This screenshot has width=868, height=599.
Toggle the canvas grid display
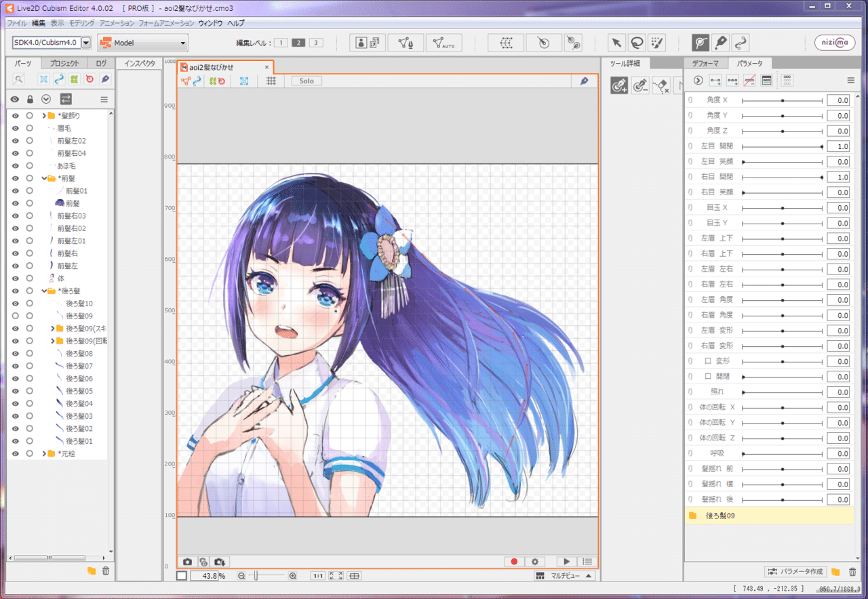pyautogui.click(x=271, y=81)
